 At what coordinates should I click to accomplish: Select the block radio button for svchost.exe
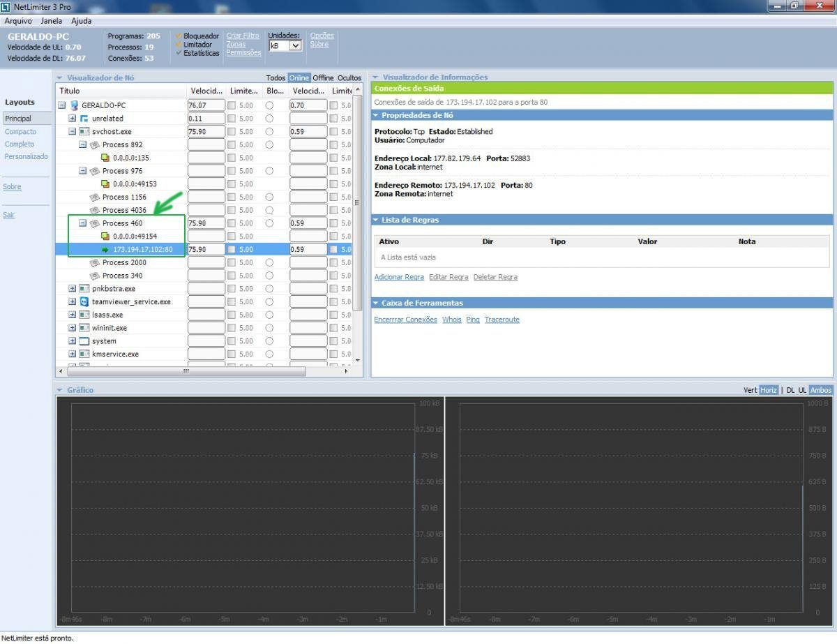pos(269,132)
